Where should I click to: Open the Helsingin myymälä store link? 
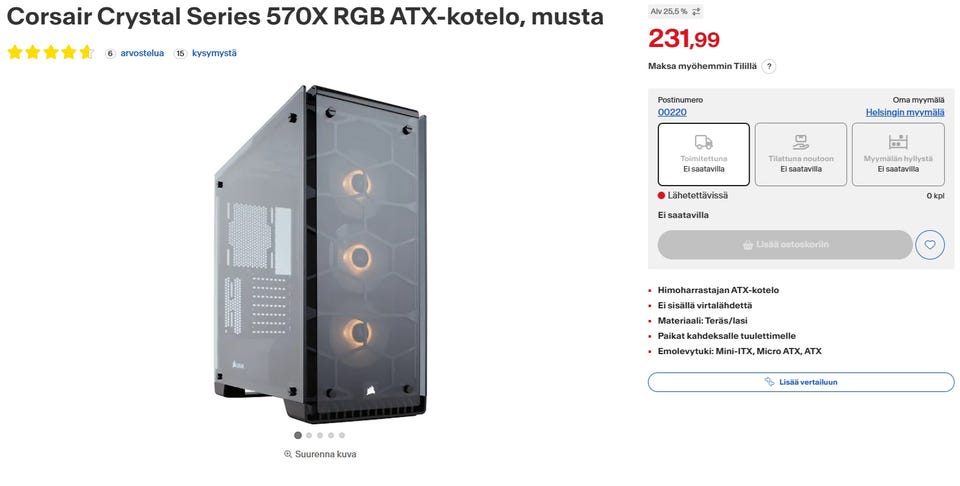[905, 112]
